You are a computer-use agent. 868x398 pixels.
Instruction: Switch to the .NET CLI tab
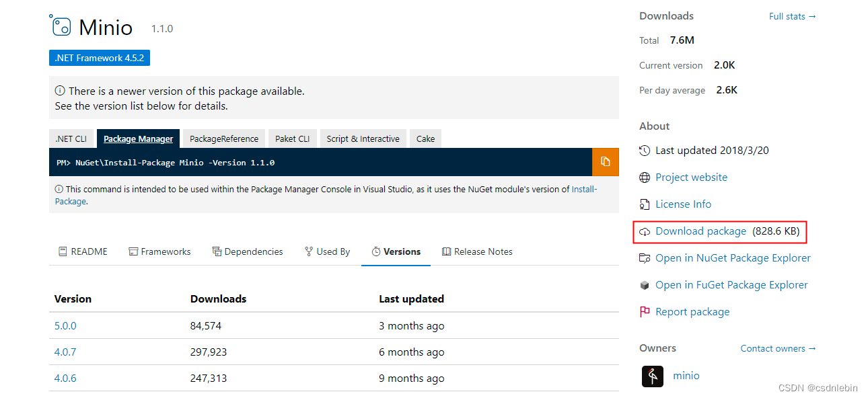[71, 138]
